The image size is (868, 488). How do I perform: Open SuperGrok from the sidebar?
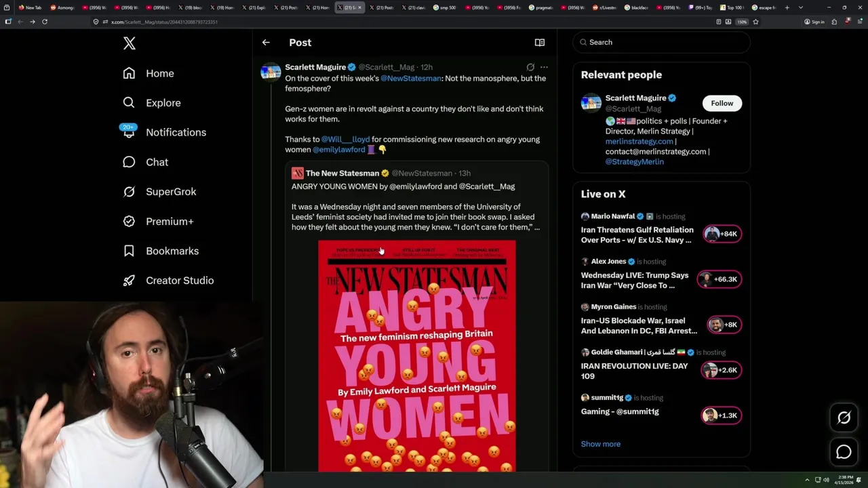(x=159, y=192)
